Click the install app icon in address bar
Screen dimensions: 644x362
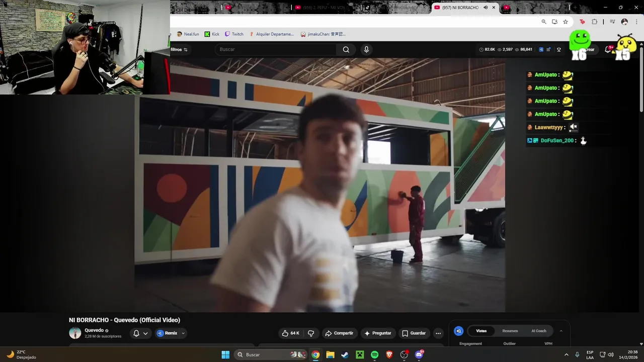click(554, 22)
